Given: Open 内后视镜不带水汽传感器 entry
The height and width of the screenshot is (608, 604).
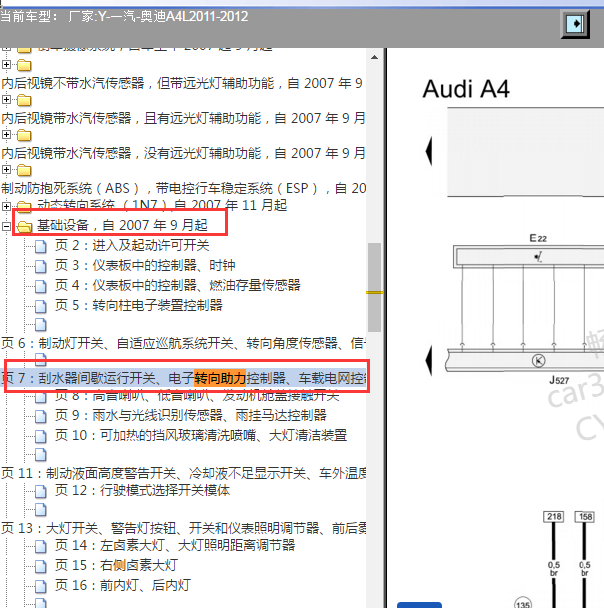Looking at the screenshot, I should coord(182,83).
